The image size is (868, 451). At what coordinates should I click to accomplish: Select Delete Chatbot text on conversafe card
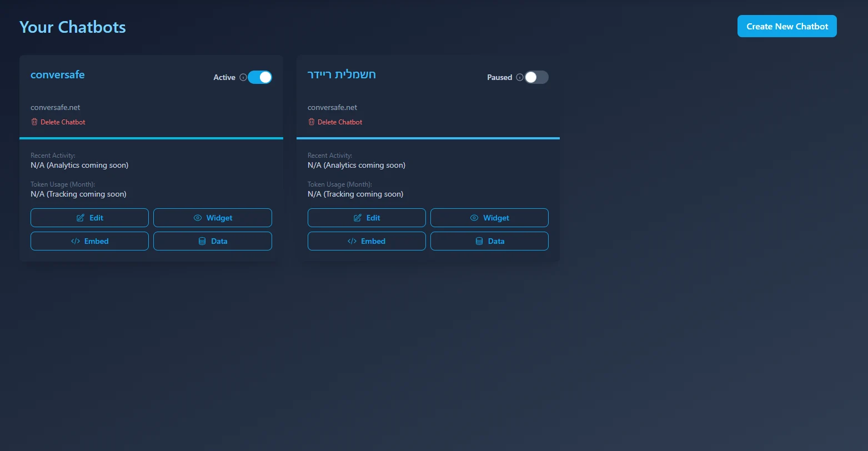coord(63,122)
